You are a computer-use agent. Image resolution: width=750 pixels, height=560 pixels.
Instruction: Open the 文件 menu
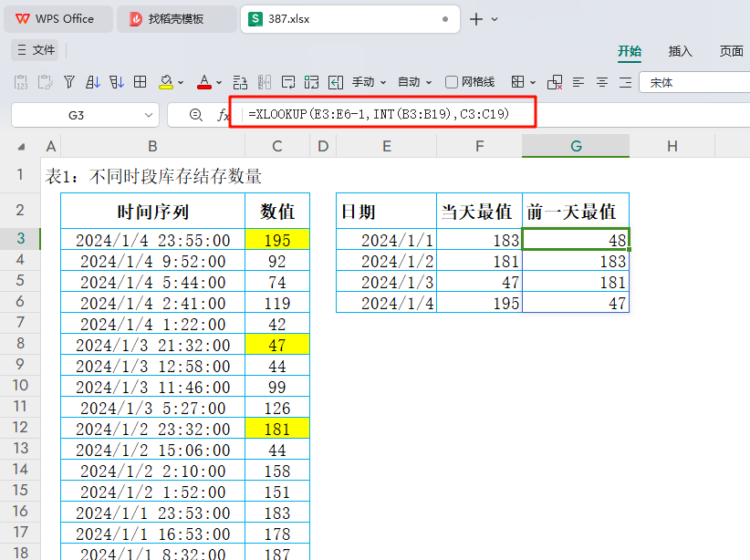(36, 50)
